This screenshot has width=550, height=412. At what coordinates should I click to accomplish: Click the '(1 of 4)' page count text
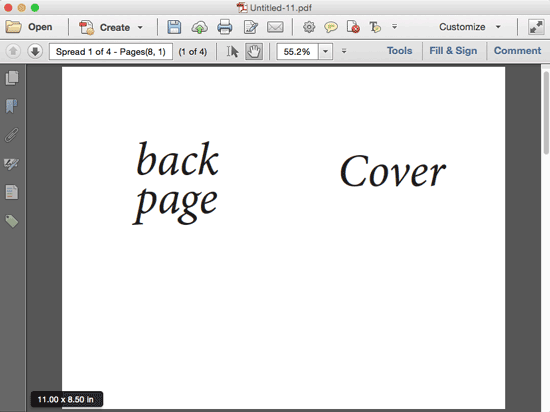(193, 52)
